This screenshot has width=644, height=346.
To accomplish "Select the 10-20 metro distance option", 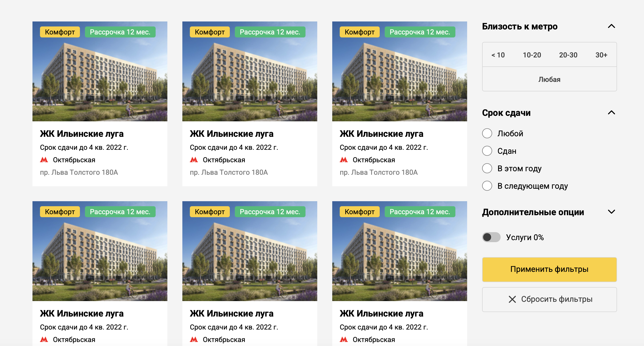I will [x=532, y=55].
